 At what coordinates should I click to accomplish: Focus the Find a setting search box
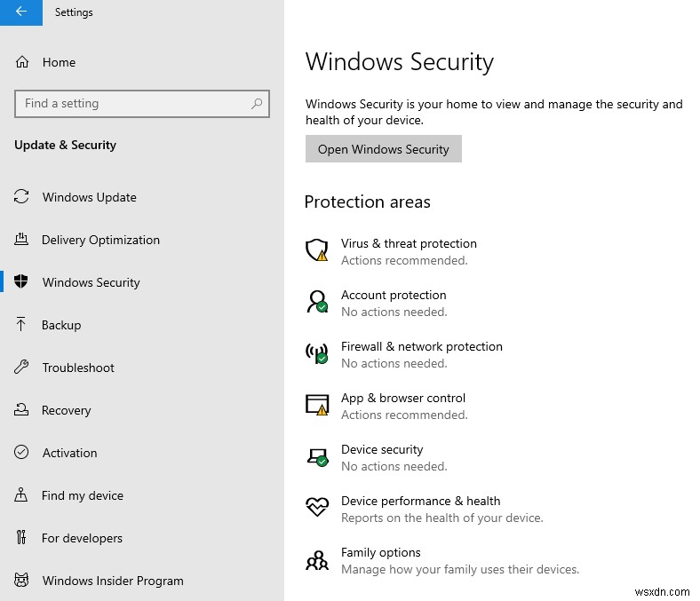[x=142, y=104]
